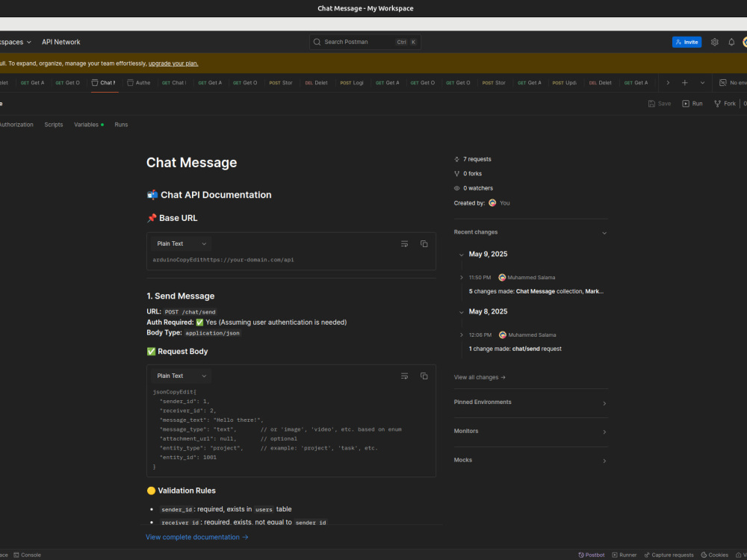Click Muhammed Salama avatar at 12:06 PM
Viewport: 747px width, 560px height.
tap(502, 335)
